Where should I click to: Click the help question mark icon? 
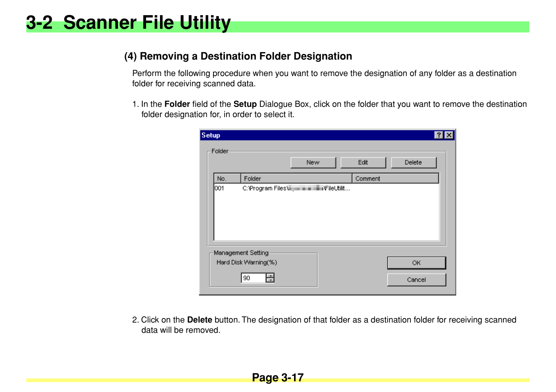point(439,135)
